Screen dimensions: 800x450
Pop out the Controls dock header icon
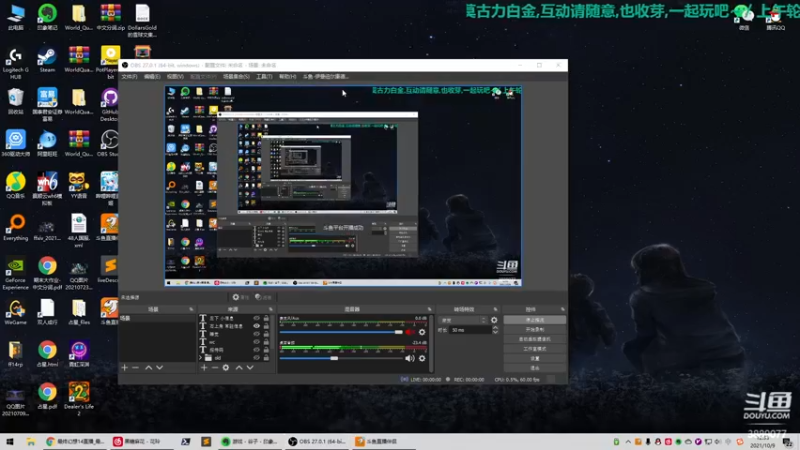click(x=562, y=309)
